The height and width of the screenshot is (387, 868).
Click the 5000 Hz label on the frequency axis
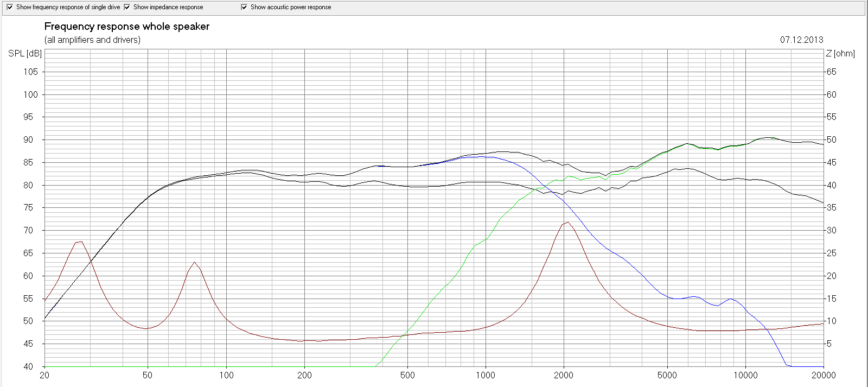click(667, 375)
